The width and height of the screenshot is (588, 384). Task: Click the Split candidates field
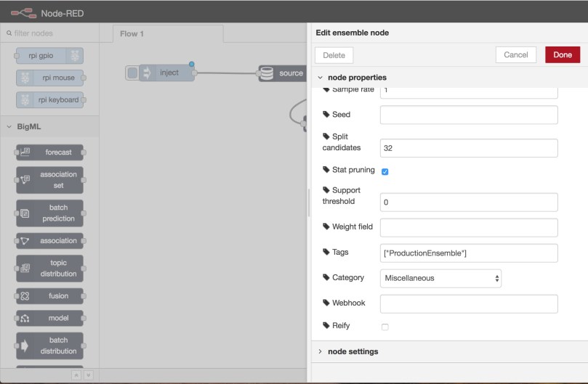coord(469,148)
